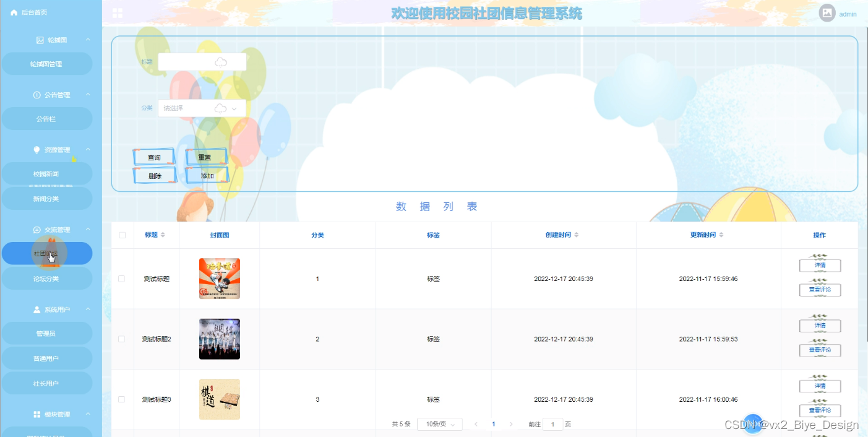
Task: Focus the 前往 page number input
Action: pos(552,425)
